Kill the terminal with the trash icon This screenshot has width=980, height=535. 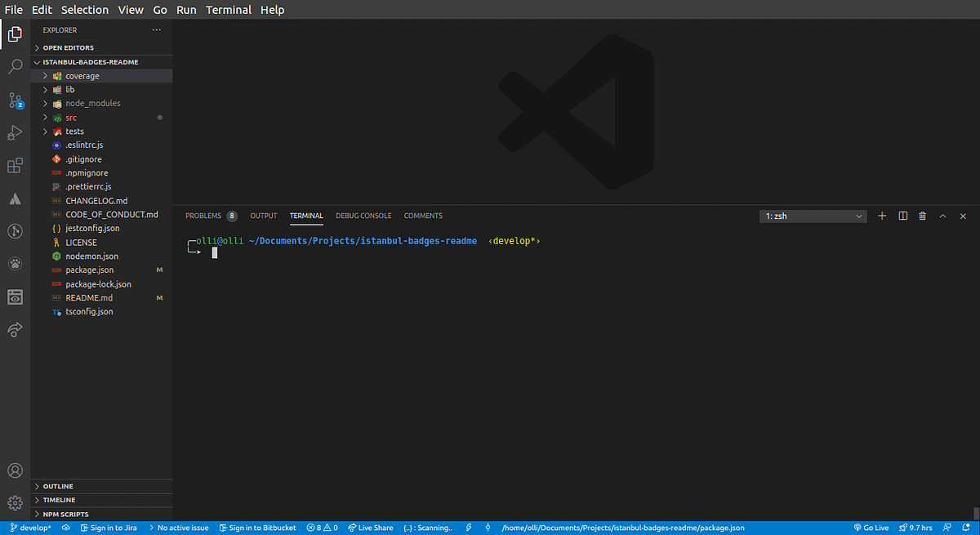point(922,216)
